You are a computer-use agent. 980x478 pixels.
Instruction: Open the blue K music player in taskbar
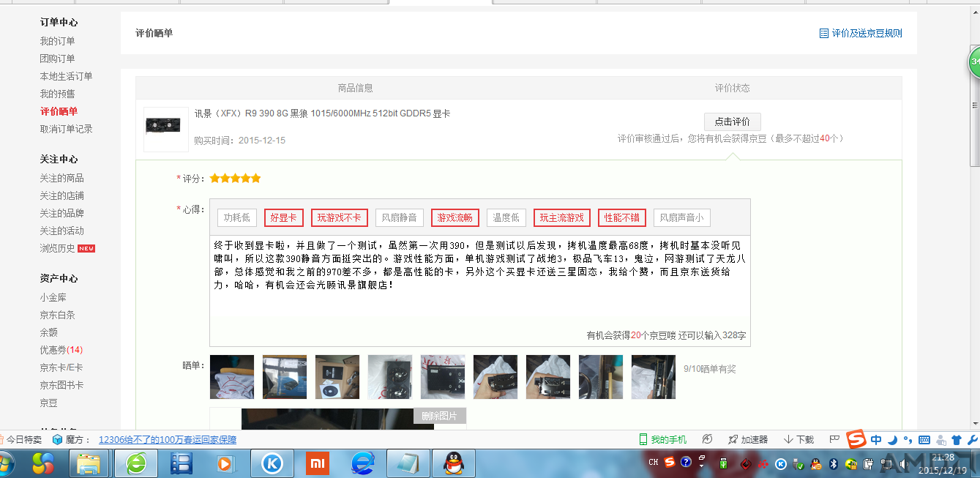(x=272, y=463)
